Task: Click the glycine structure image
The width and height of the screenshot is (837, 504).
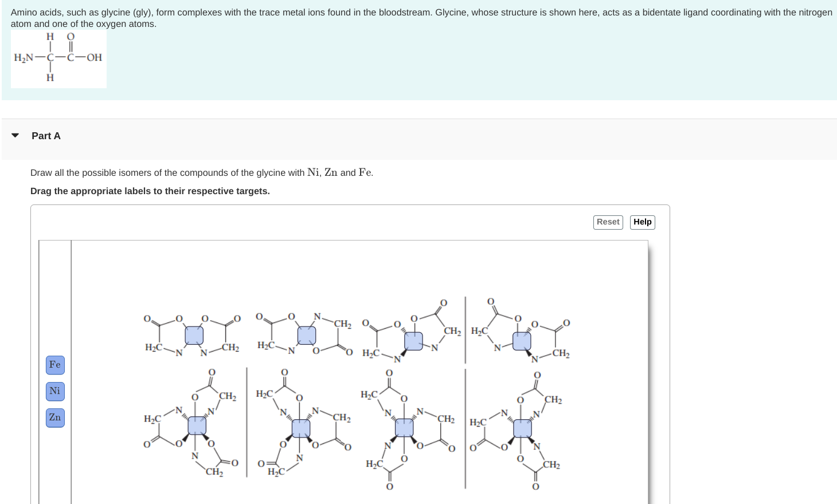Action: pyautogui.click(x=58, y=59)
